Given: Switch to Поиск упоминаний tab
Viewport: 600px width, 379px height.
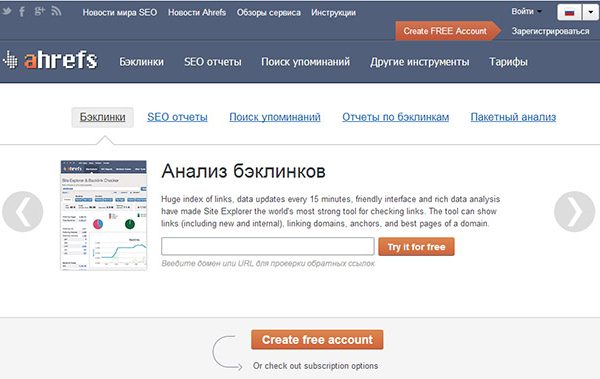Looking at the screenshot, I should point(275,117).
